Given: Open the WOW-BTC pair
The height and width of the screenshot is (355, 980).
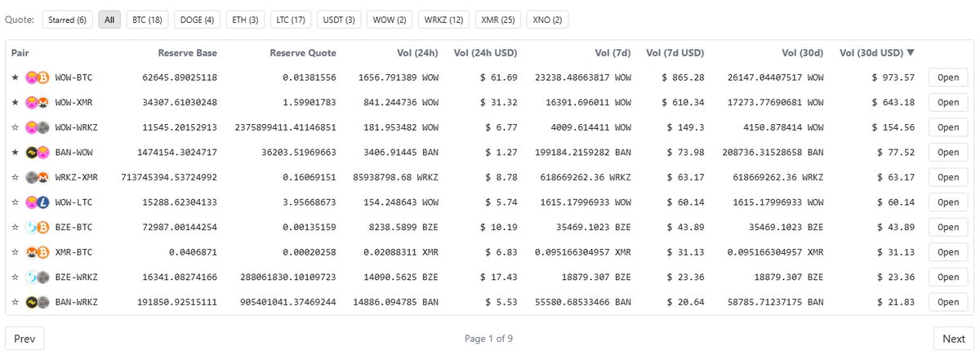Looking at the screenshot, I should point(948,78).
